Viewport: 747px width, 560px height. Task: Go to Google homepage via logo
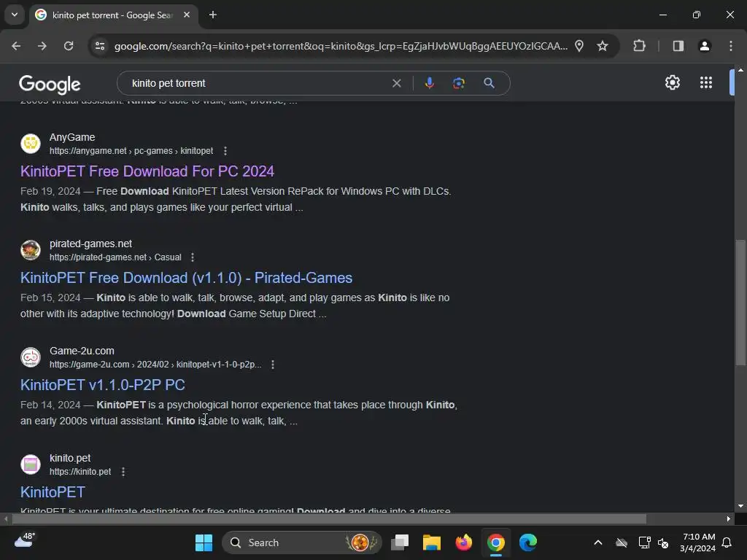point(50,85)
